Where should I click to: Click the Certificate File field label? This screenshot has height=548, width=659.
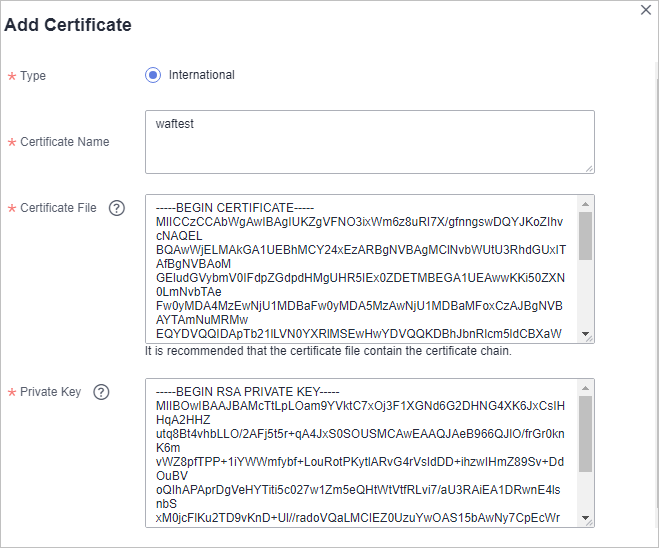click(x=58, y=208)
